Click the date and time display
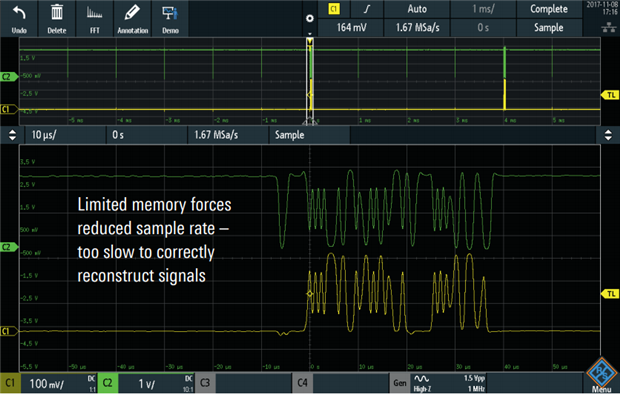The image size is (620, 394). [x=601, y=8]
